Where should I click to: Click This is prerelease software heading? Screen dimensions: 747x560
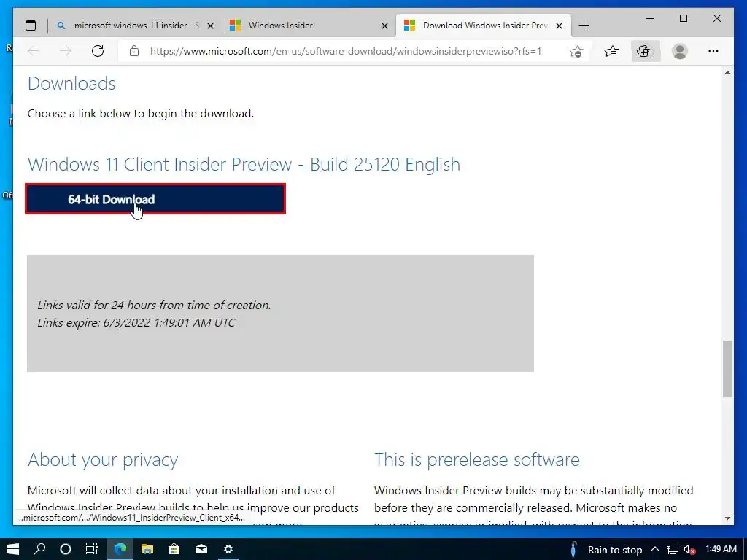[x=477, y=459]
